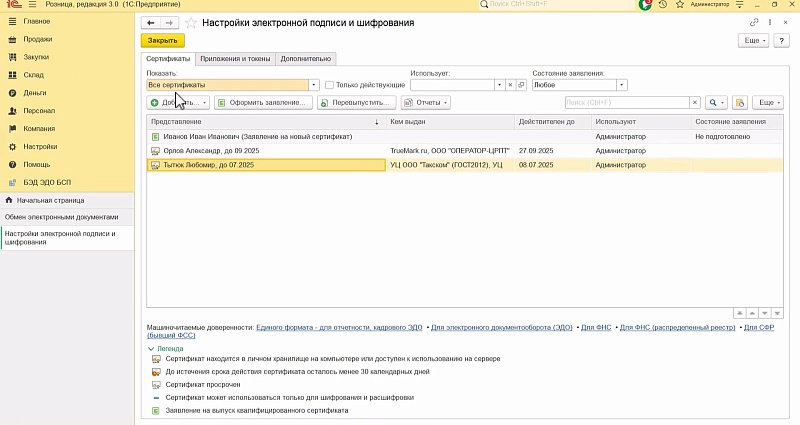Toggle Только действующие checkbox
This screenshot has width=800, height=425.
(x=330, y=85)
